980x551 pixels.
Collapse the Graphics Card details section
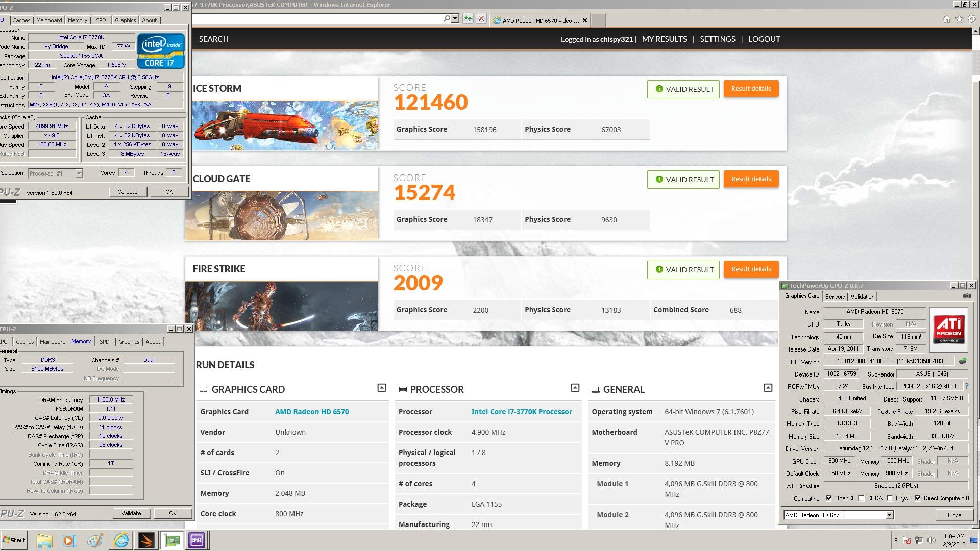click(381, 388)
